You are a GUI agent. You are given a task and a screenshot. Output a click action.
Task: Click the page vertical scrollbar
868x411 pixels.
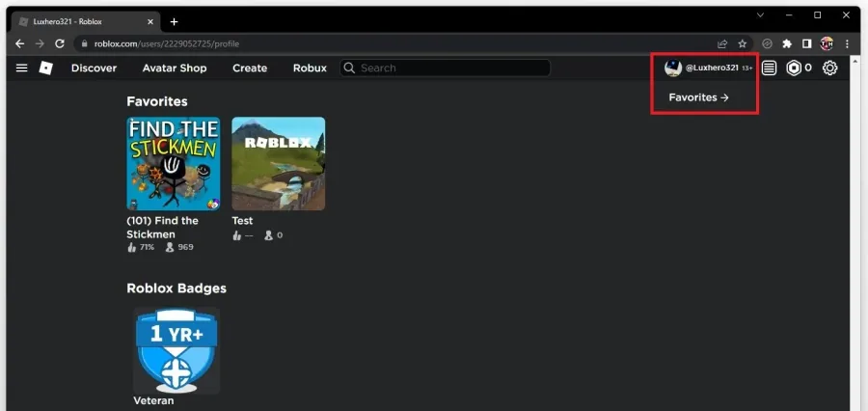pyautogui.click(x=854, y=233)
